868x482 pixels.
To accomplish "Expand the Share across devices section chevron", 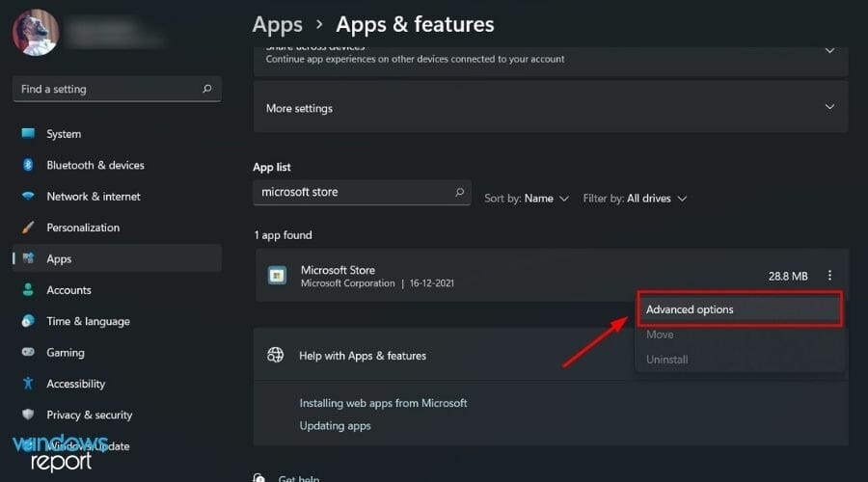I will [x=829, y=51].
